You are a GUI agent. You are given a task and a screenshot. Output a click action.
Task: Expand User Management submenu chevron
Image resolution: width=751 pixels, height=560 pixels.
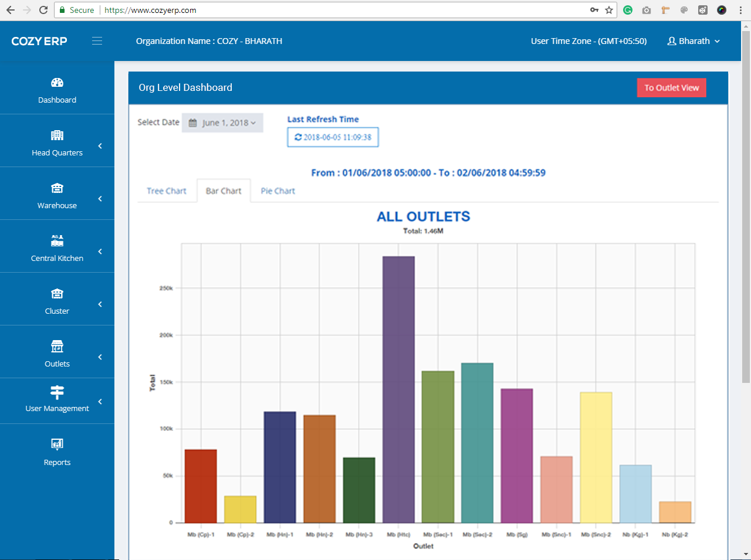coord(100,402)
